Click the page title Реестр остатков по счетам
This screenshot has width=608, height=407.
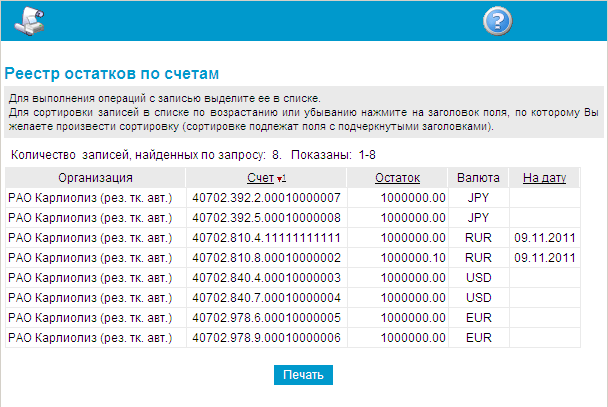click(112, 74)
